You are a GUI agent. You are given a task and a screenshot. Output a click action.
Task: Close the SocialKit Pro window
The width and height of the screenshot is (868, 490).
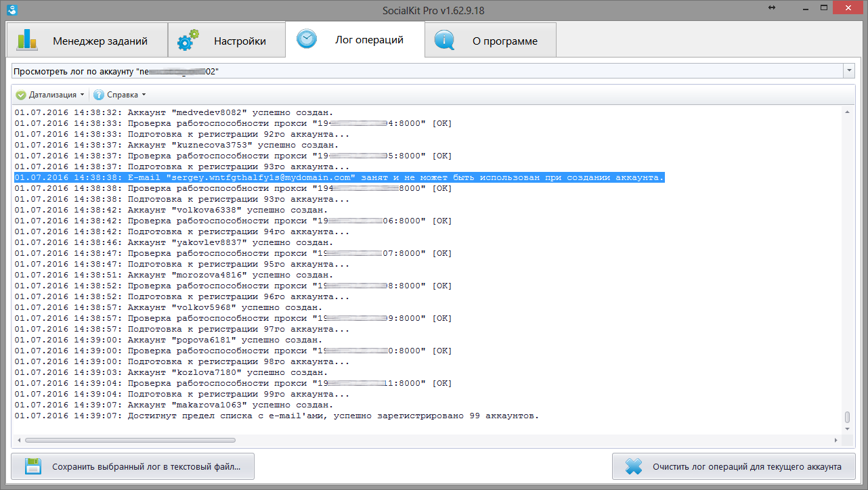coord(848,7)
